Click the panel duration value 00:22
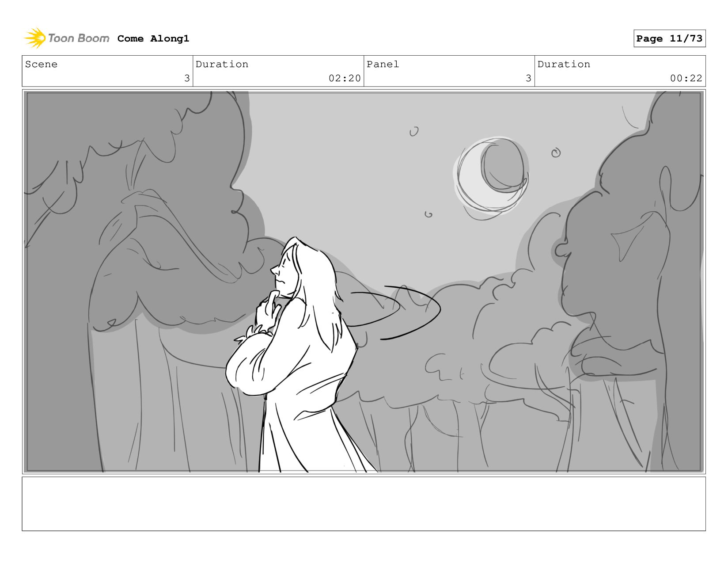 tap(686, 78)
